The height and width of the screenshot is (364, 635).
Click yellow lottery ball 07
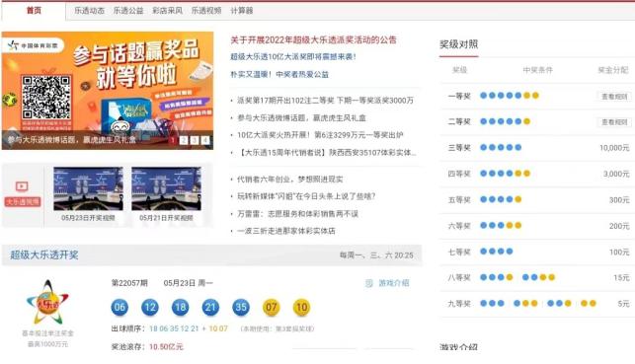click(272, 308)
